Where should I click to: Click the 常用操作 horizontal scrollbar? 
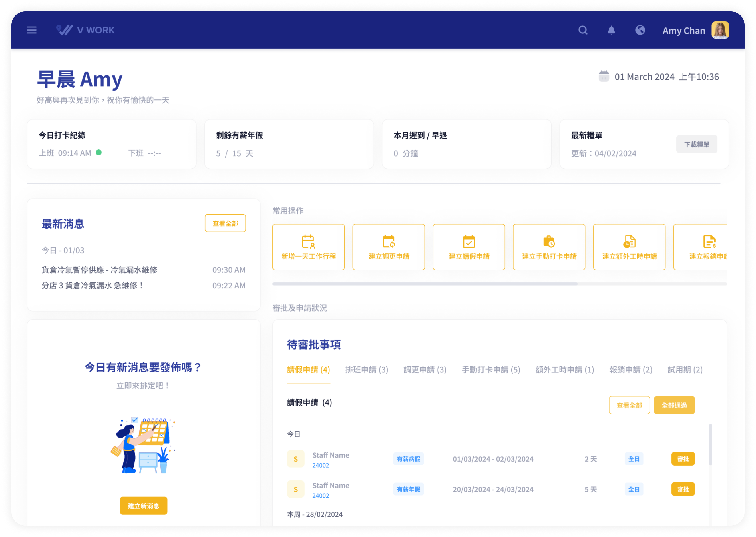tap(425, 284)
